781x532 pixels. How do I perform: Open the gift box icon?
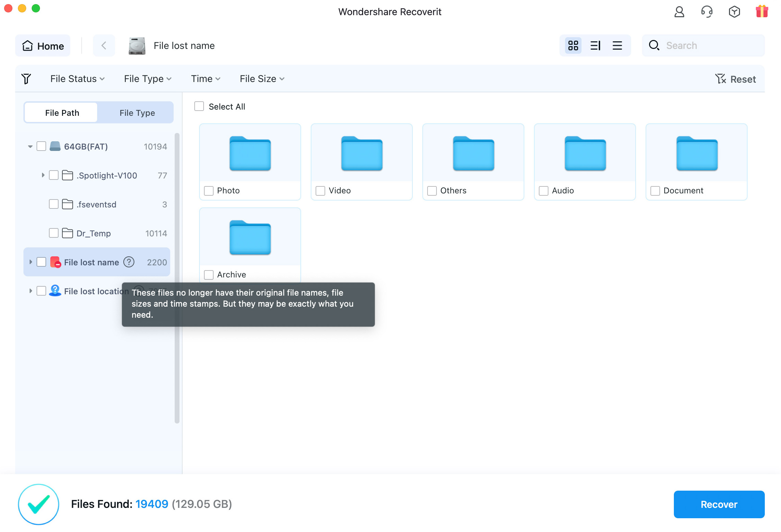point(762,11)
